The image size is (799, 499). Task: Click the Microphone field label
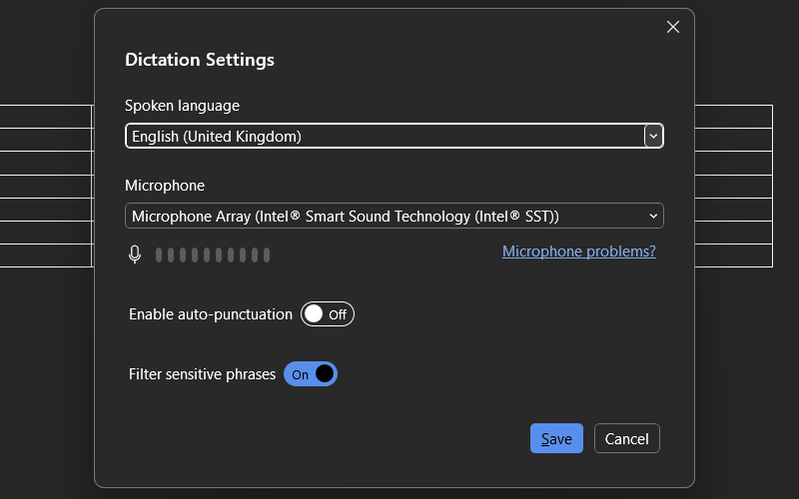pyautogui.click(x=164, y=185)
